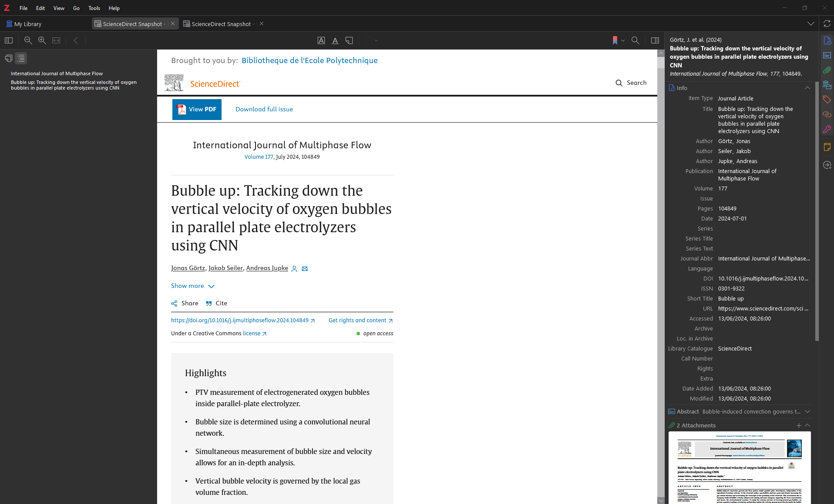This screenshot has height=504, width=834.
Task: Open the File menu
Action: [24, 8]
